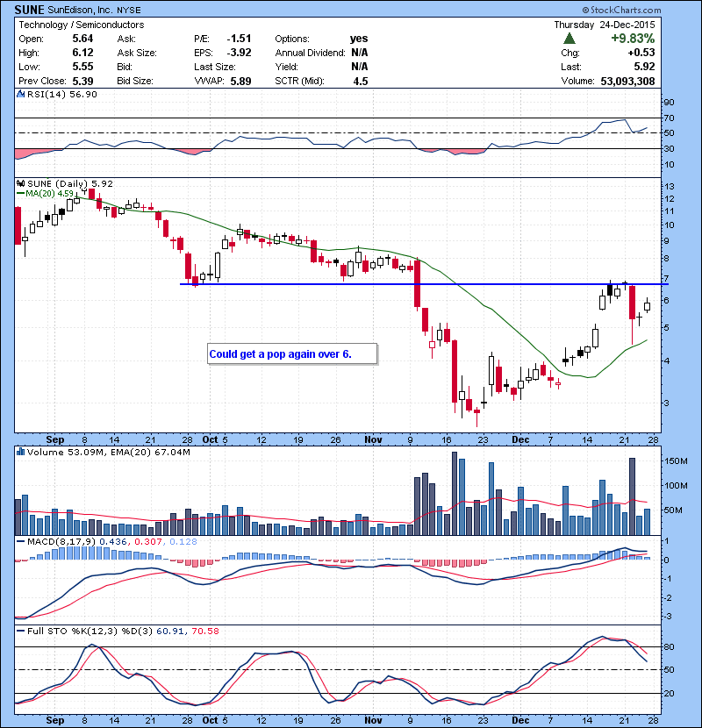Click the red MACD signal value 0.307

click(149, 541)
